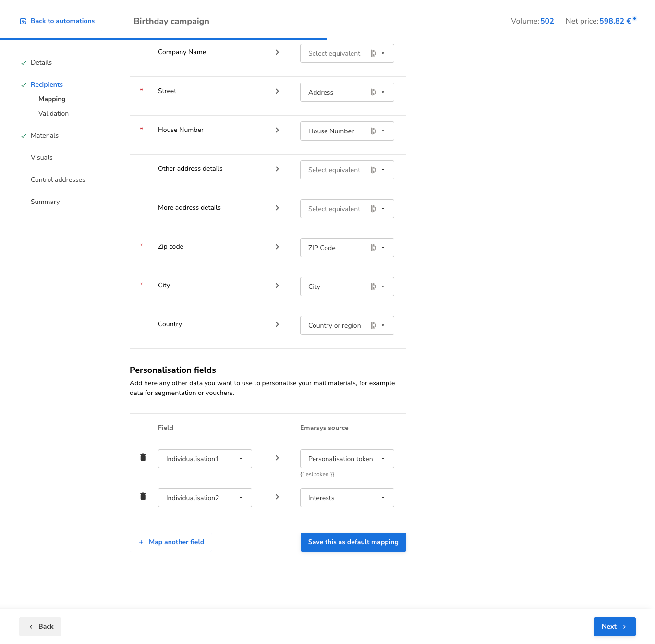The width and height of the screenshot is (655, 644).
Task: Open the Materials step in sidebar
Action: [45, 136]
